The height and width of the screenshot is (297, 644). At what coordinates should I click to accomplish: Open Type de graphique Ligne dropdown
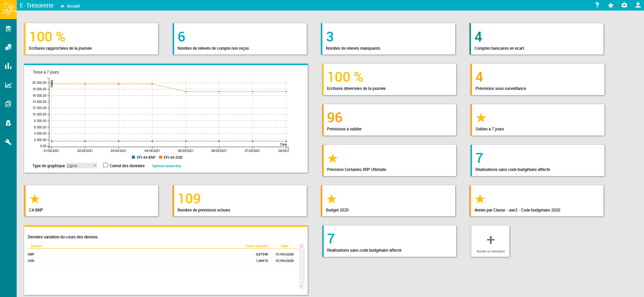pos(82,166)
